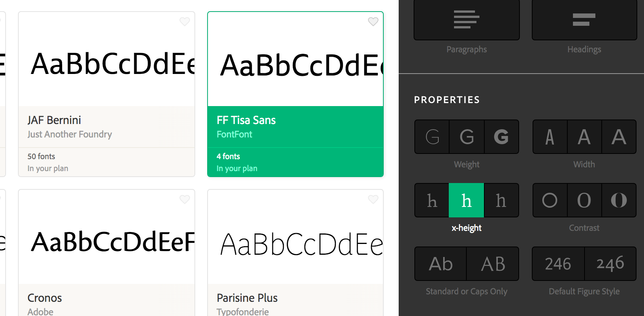Filter by condensed width A icon
644x316 pixels.
[550, 137]
